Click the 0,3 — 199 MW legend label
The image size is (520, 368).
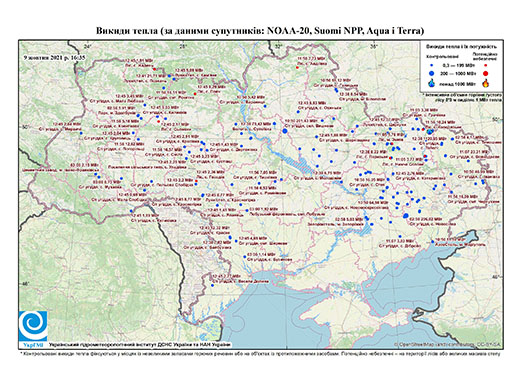pos(459,66)
